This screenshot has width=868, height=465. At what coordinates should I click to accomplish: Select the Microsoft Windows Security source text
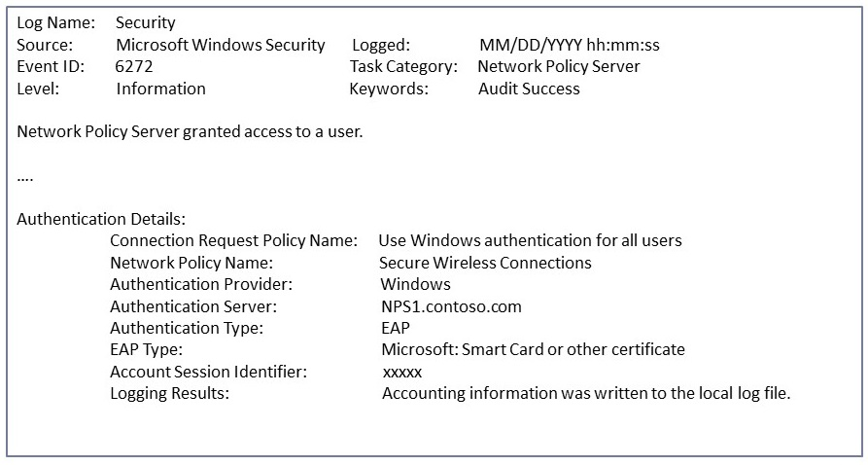[221, 45]
